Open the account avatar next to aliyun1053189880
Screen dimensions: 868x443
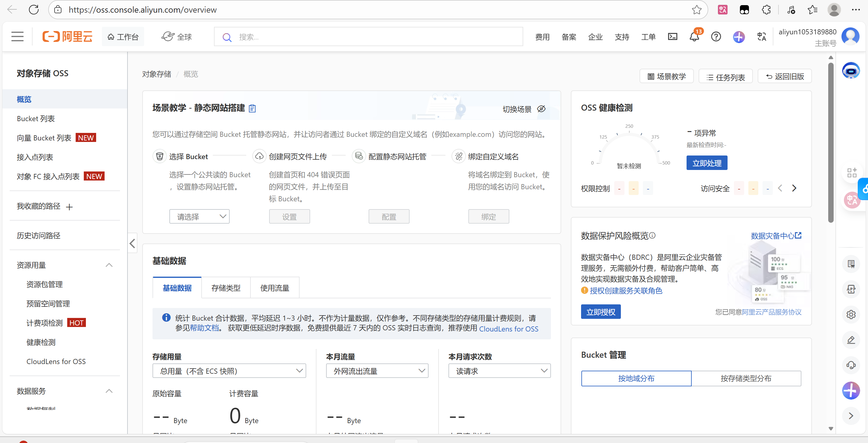pos(850,36)
